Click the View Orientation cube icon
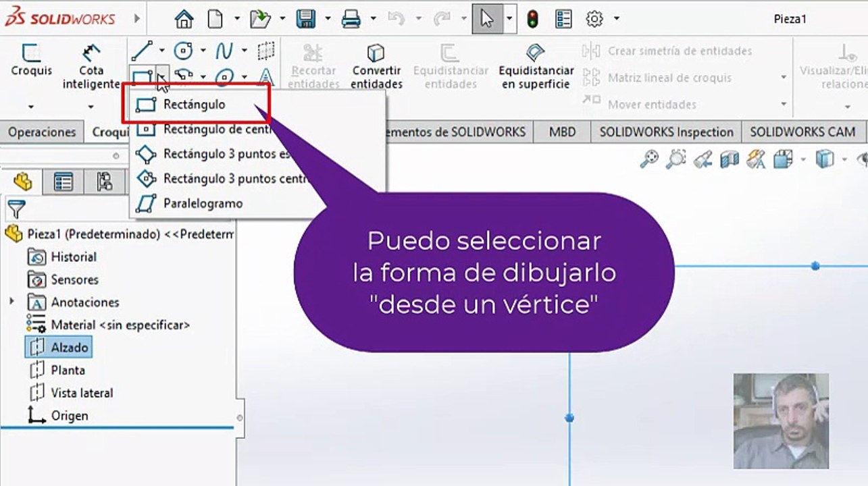This screenshot has height=486, width=868. 783,159
